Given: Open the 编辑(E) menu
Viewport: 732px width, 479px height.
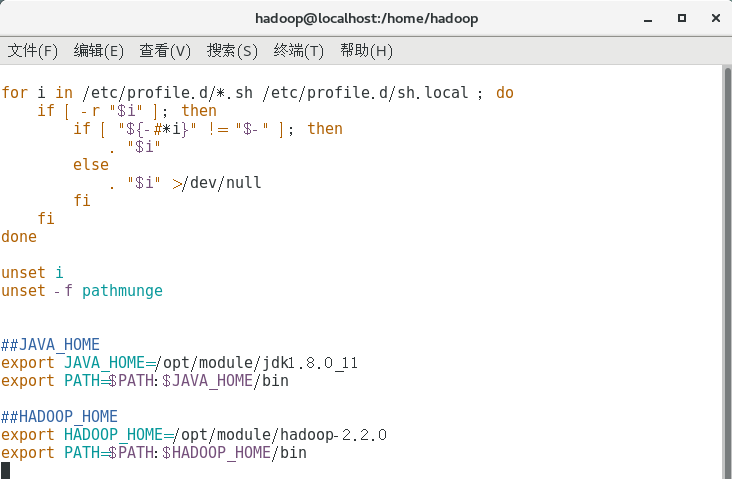Looking at the screenshot, I should click(99, 50).
